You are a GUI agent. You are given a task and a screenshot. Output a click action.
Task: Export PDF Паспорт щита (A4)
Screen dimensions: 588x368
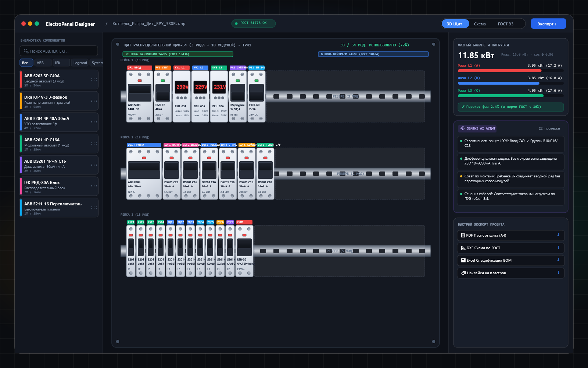tap(511, 236)
